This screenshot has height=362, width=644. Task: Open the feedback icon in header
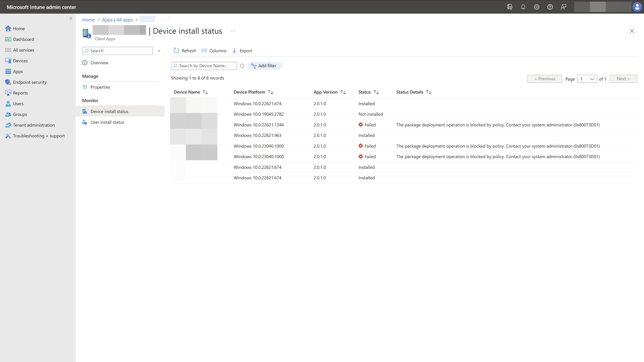[x=563, y=7]
